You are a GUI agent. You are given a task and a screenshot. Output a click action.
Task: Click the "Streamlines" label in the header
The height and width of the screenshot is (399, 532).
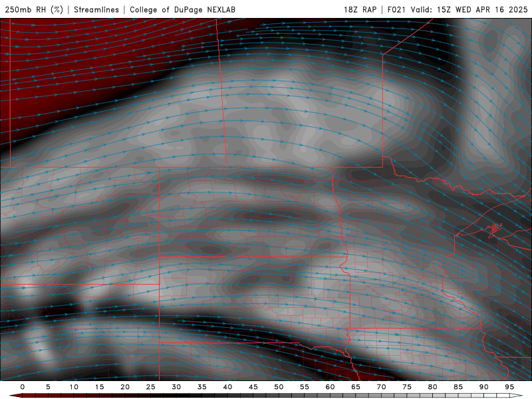pos(96,9)
